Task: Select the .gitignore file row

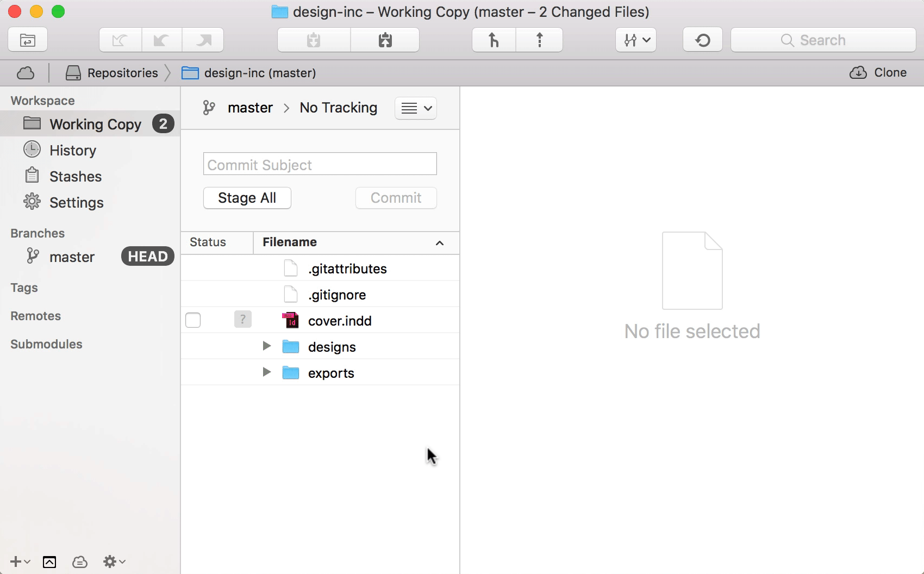Action: [320, 295]
